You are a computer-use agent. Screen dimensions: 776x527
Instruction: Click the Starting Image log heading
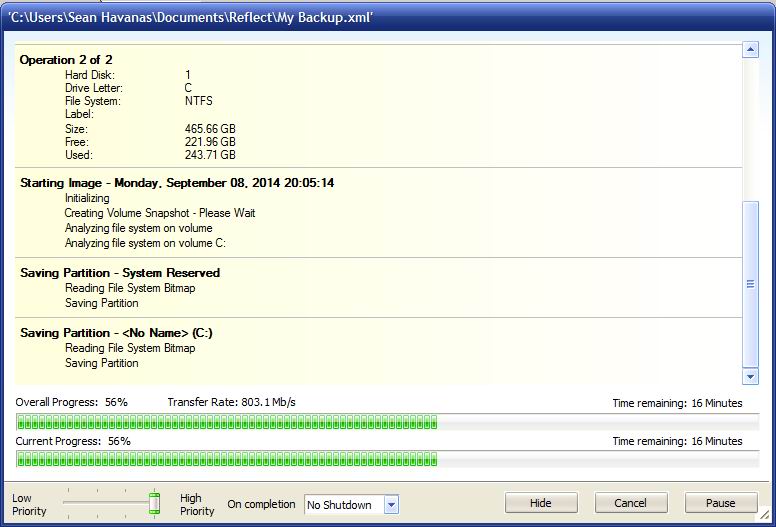point(177,183)
